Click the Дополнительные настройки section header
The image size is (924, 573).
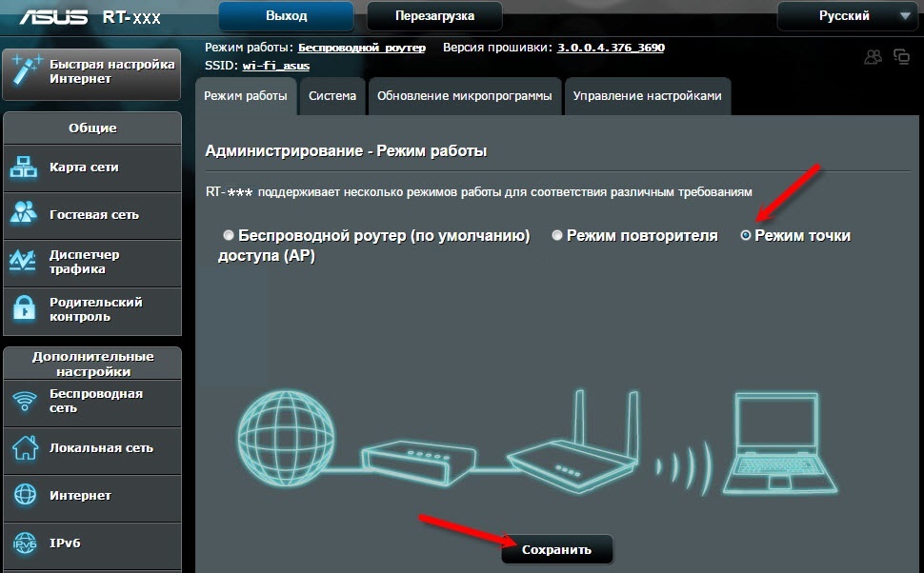pyautogui.click(x=92, y=364)
